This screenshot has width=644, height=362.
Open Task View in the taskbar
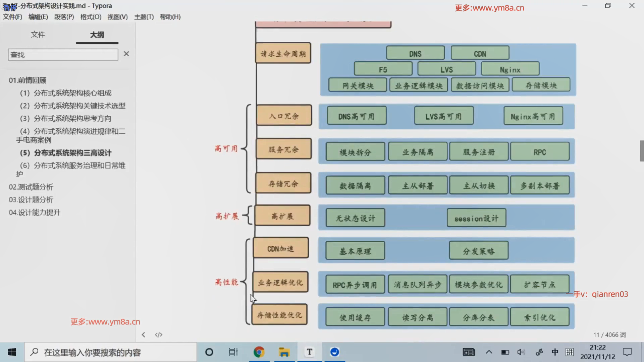[x=233, y=352]
